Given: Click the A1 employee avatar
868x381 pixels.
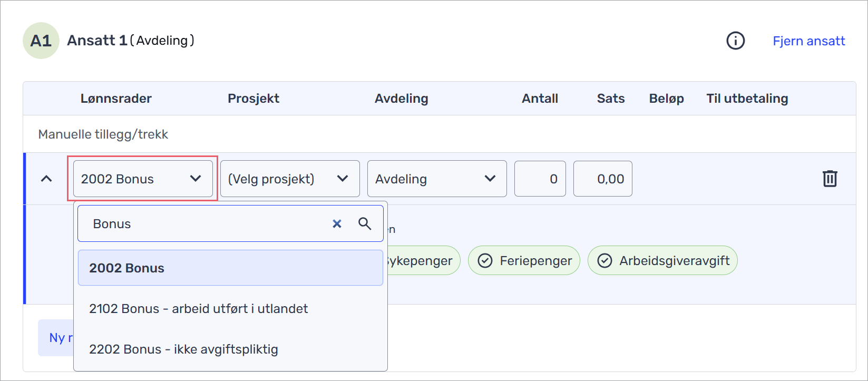Looking at the screenshot, I should tap(41, 41).
